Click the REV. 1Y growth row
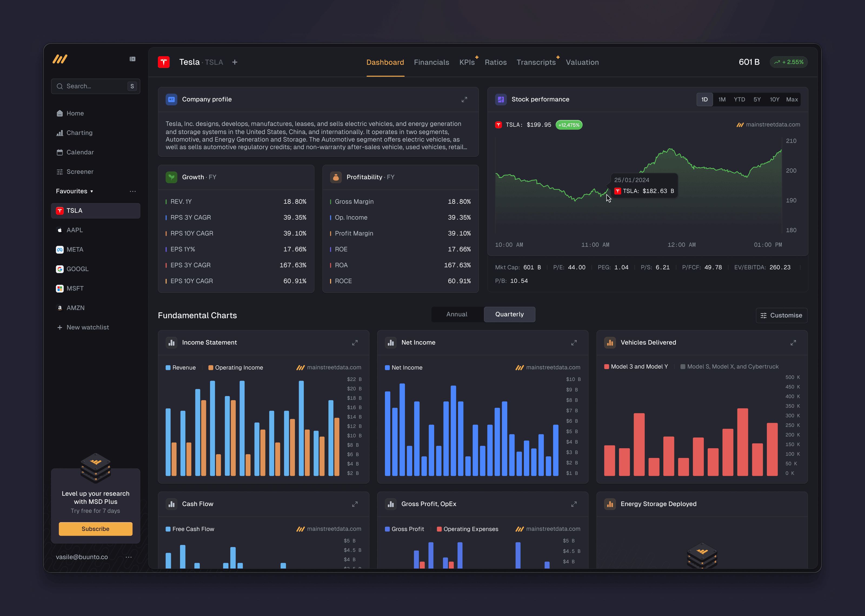Image resolution: width=865 pixels, height=616 pixels. tap(236, 201)
